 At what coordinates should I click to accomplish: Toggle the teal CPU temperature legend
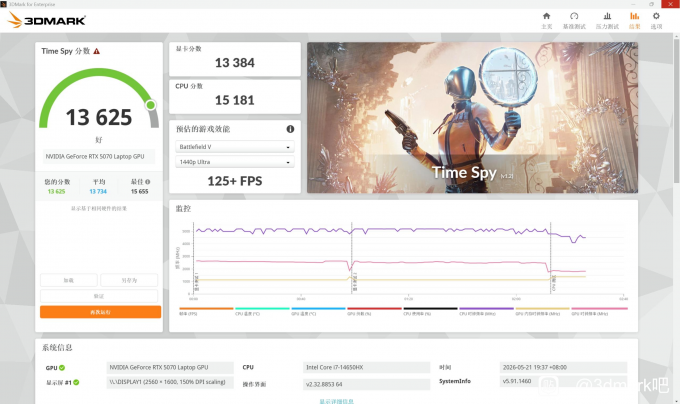(262, 311)
